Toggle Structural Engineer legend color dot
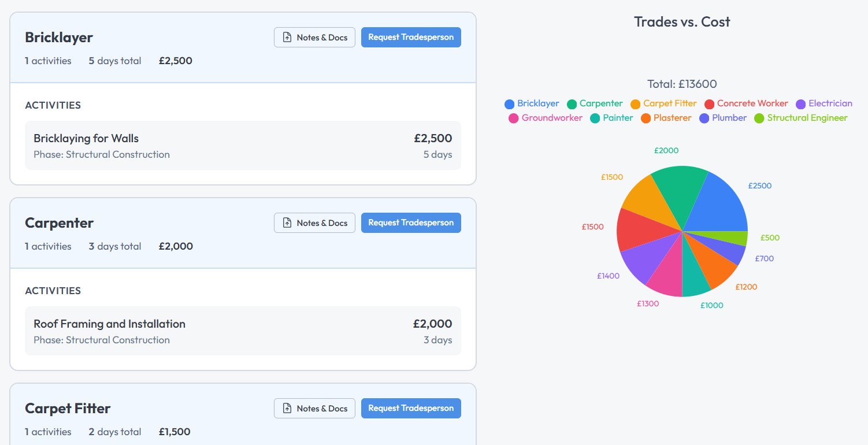The height and width of the screenshot is (445, 868). (x=759, y=118)
